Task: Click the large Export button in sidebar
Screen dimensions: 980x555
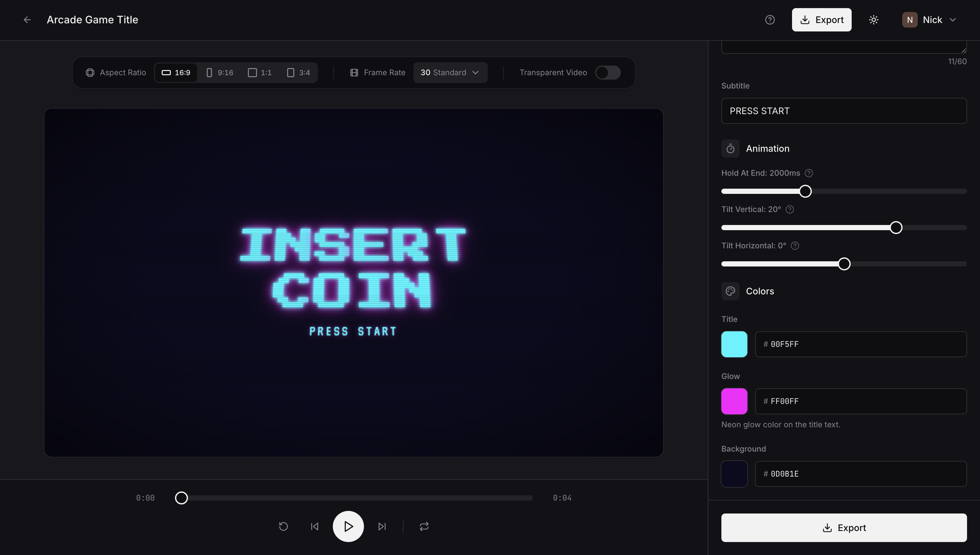Action: pyautogui.click(x=844, y=527)
